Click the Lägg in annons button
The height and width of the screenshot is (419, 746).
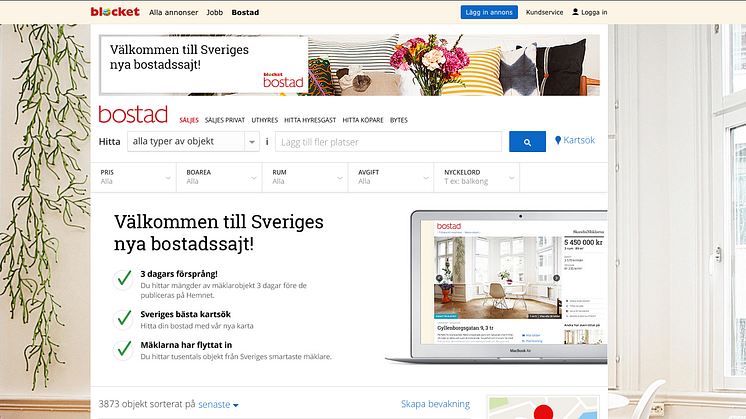click(x=489, y=12)
